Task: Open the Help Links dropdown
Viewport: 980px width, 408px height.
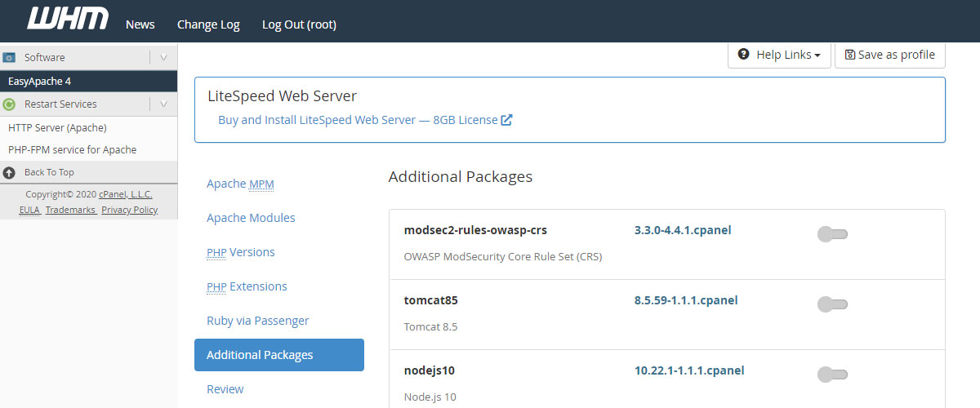Action: 779,55
